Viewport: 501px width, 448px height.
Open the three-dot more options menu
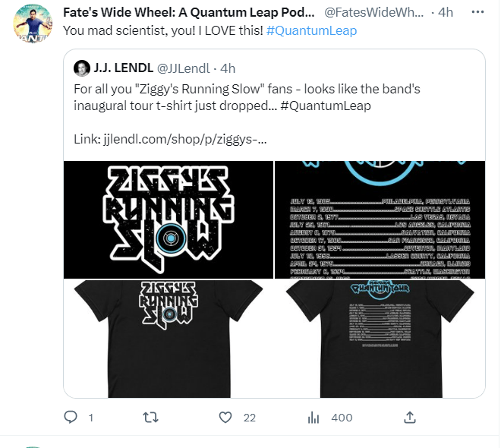(477, 12)
